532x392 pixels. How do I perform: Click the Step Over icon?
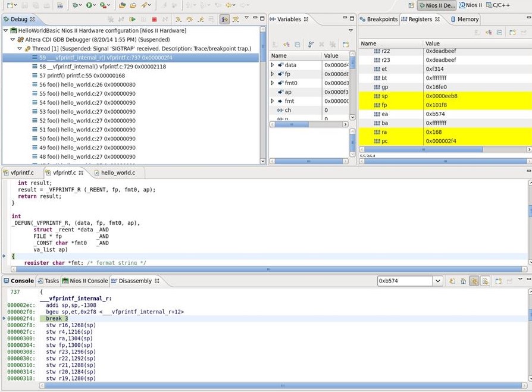[189, 20]
